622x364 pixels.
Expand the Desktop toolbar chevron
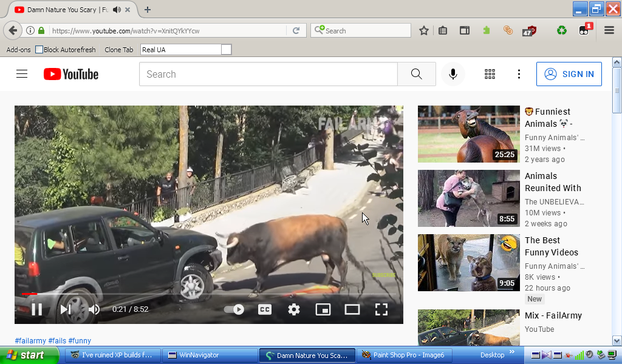pos(512,352)
